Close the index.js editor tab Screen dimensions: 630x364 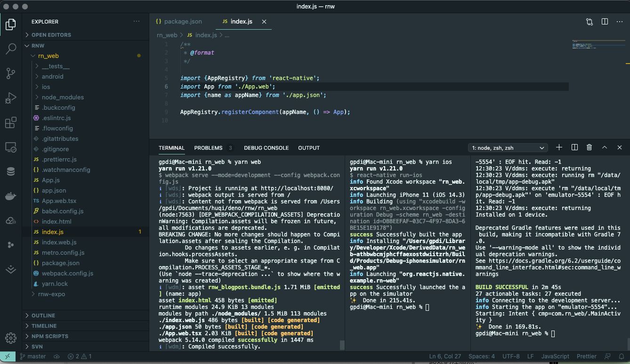coord(264,22)
